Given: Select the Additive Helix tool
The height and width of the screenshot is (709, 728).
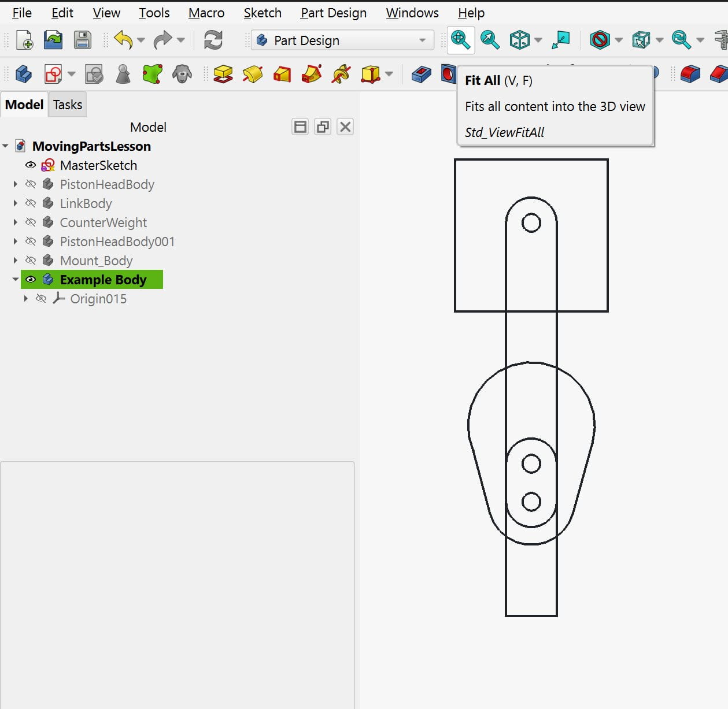Looking at the screenshot, I should (x=341, y=74).
